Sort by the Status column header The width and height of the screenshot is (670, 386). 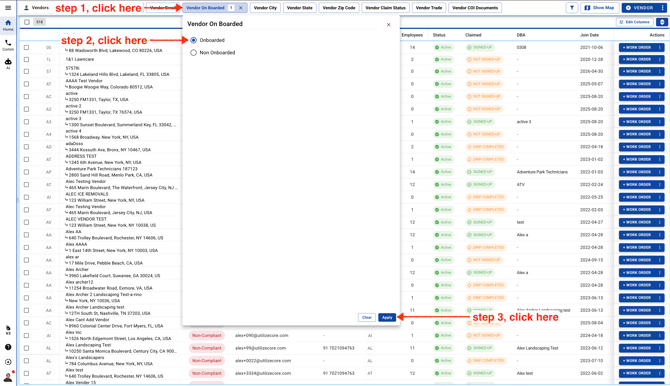point(439,35)
